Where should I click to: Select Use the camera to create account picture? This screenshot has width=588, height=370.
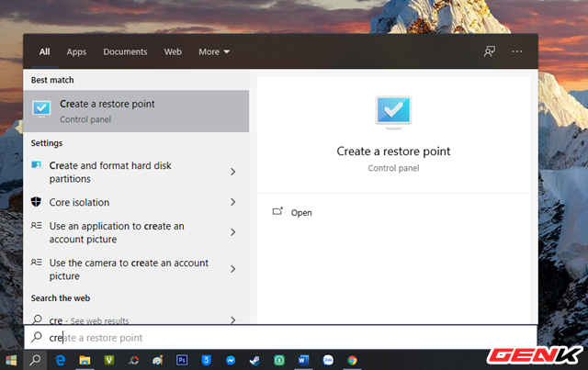pyautogui.click(x=136, y=269)
